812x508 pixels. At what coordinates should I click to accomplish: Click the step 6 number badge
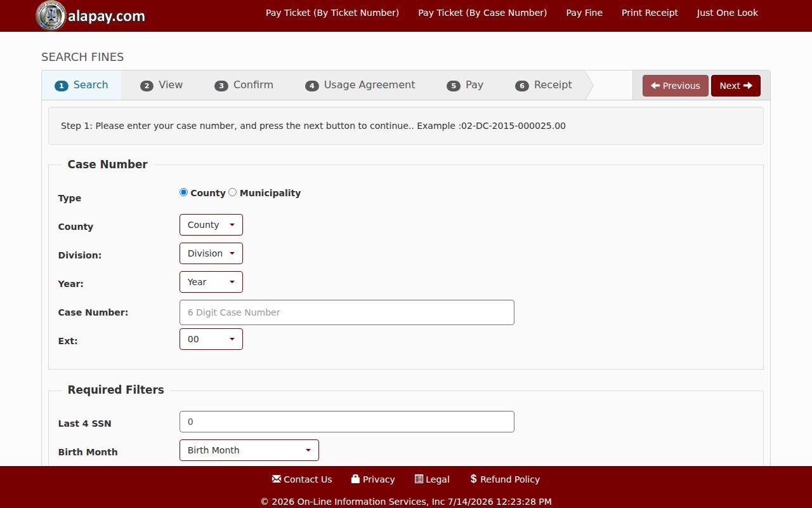tap(522, 86)
